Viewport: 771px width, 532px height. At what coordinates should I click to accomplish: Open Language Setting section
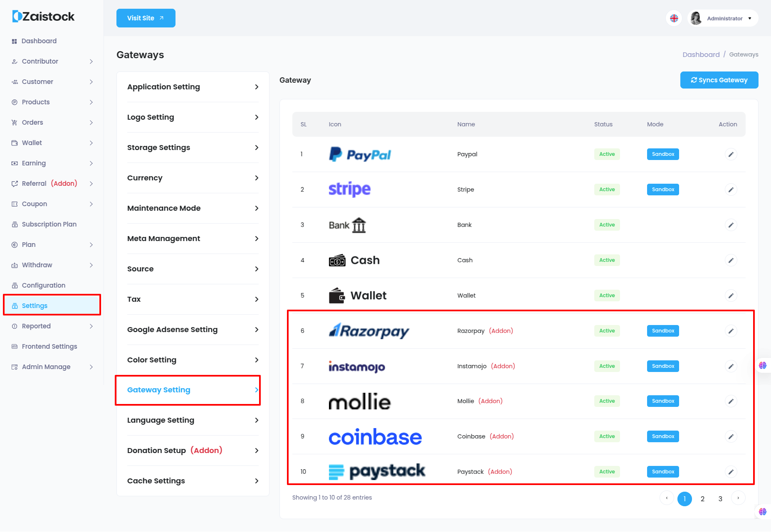pyautogui.click(x=193, y=420)
